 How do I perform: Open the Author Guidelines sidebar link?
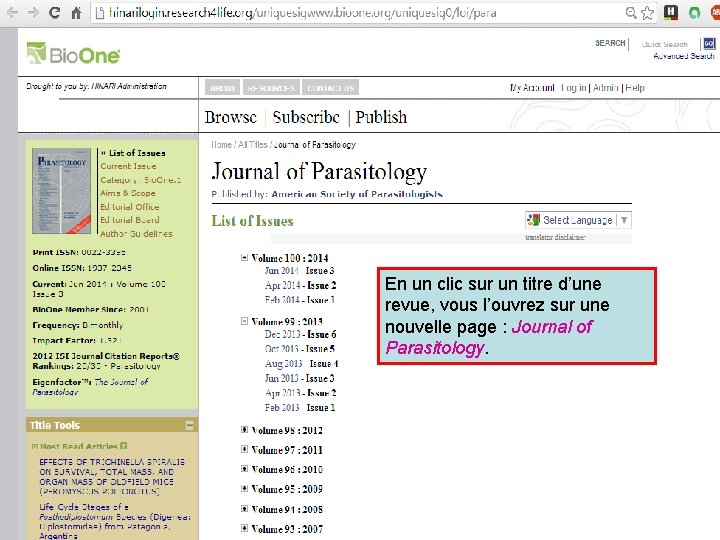click(x=136, y=234)
